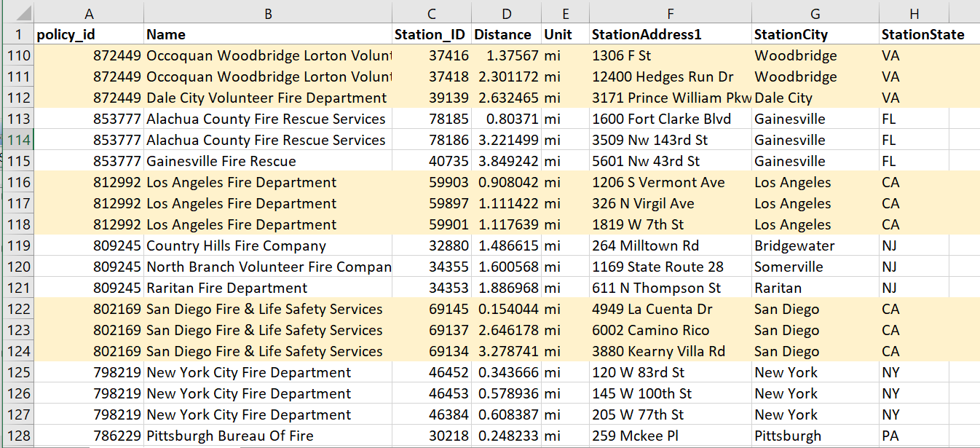Select column B header
Screen dimensions: 980x448
268,13
